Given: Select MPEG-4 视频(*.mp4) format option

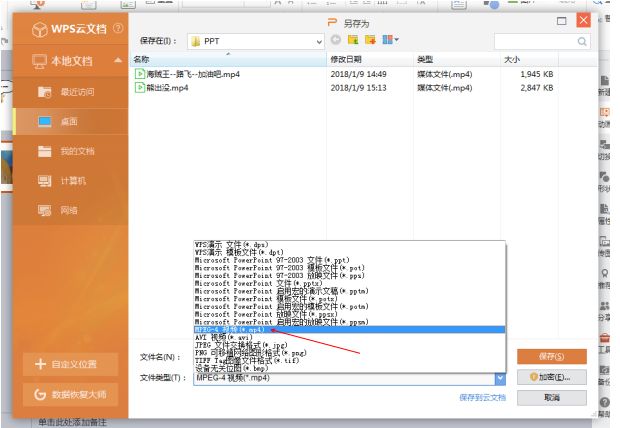Looking at the screenshot, I should [x=350, y=330].
